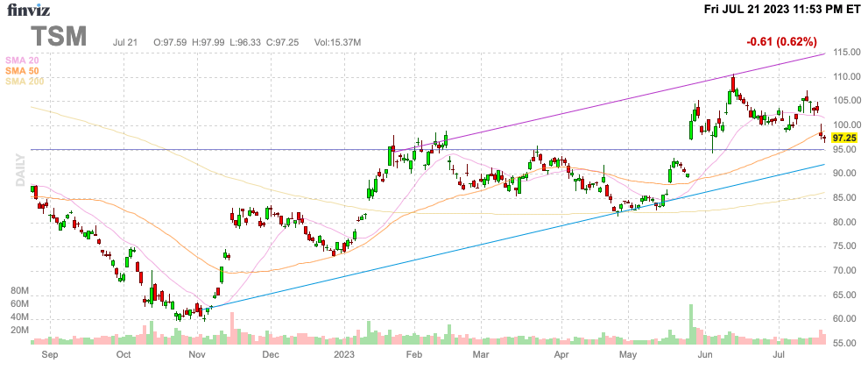Click the 75.00 price axis label
868x370 pixels.
click(843, 247)
